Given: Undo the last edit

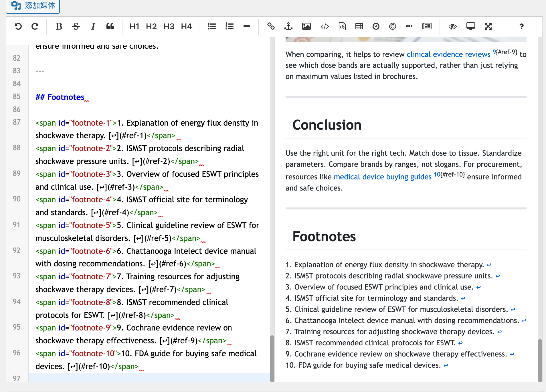Looking at the screenshot, I should tap(18, 27).
